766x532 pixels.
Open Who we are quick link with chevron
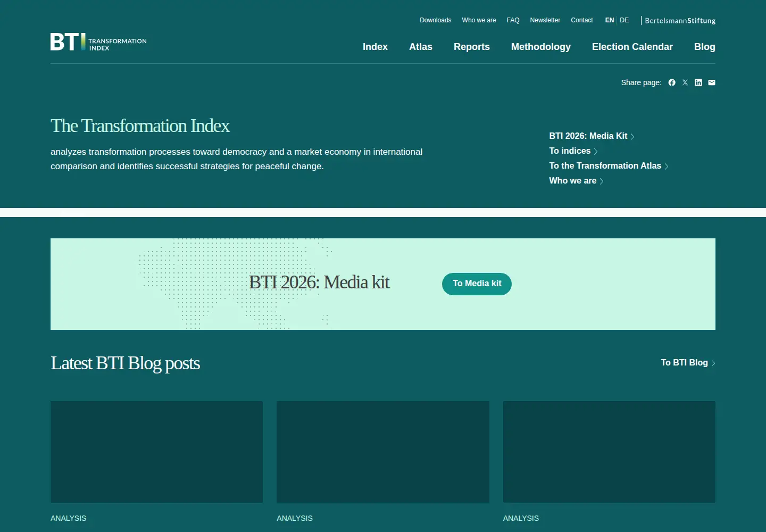[576, 181]
